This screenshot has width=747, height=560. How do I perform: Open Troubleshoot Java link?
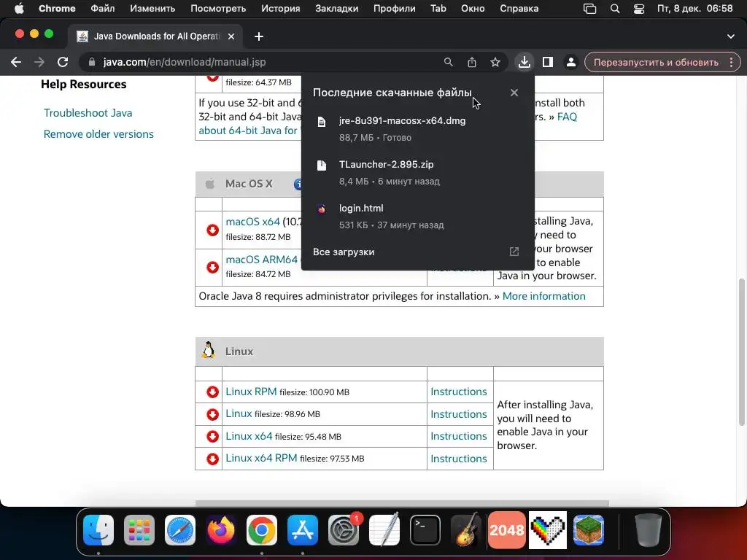coord(88,113)
